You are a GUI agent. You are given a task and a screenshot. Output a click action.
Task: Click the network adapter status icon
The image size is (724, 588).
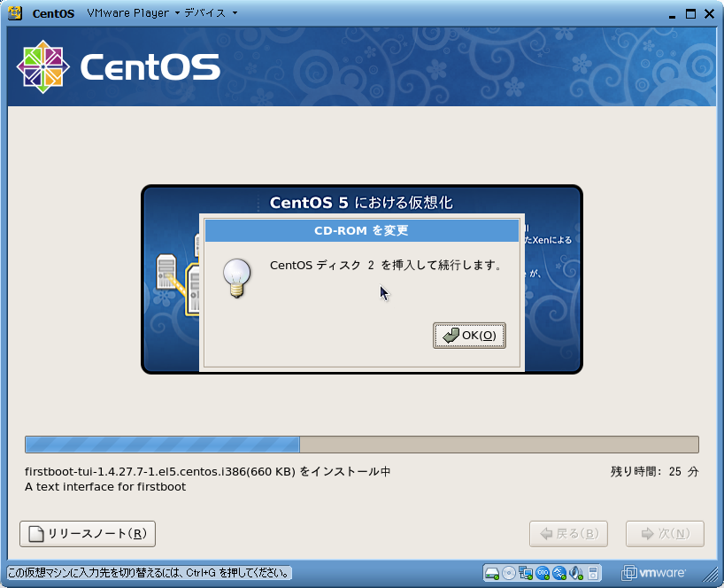pos(526,573)
